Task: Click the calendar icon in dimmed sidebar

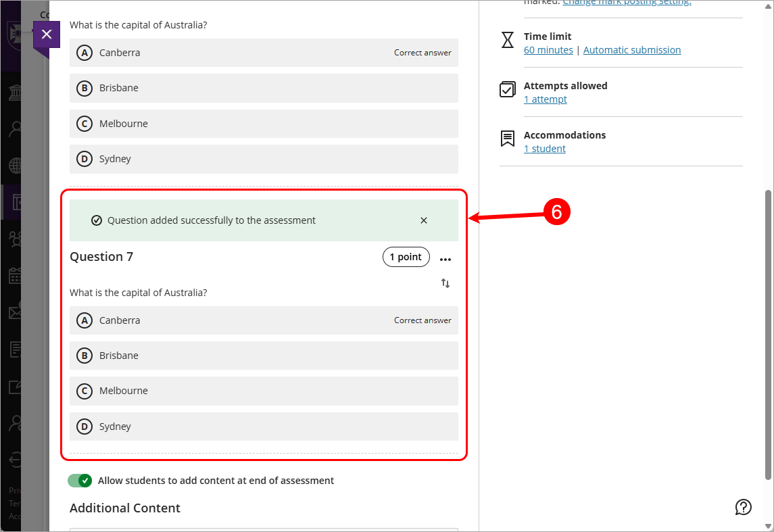Action: (x=16, y=276)
